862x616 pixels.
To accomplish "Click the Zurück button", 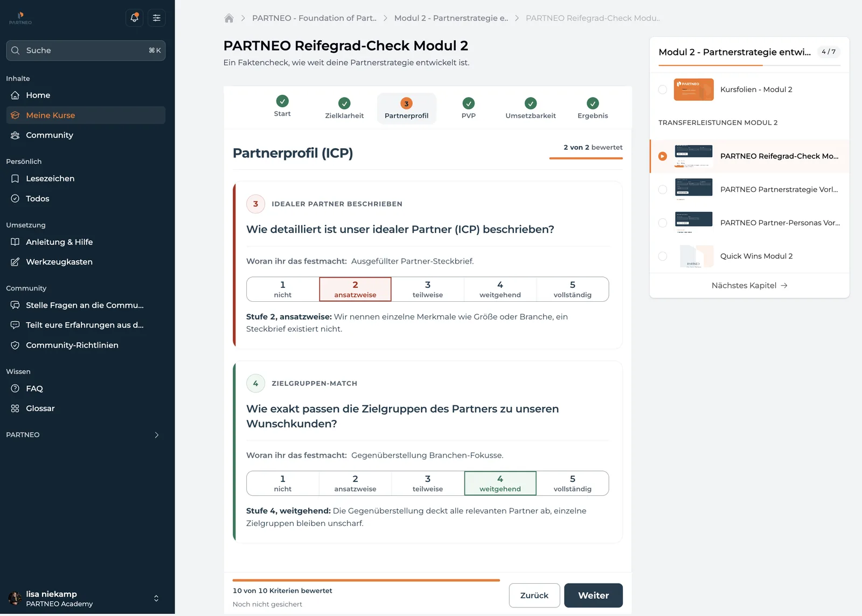I will coord(534,596).
